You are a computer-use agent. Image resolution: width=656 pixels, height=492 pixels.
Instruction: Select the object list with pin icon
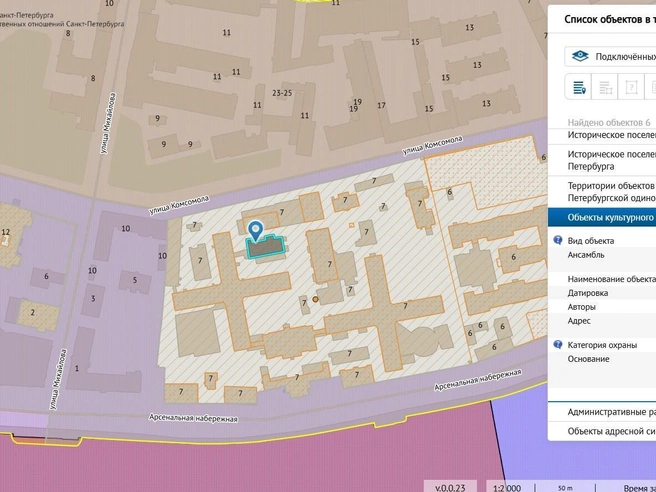[579, 87]
